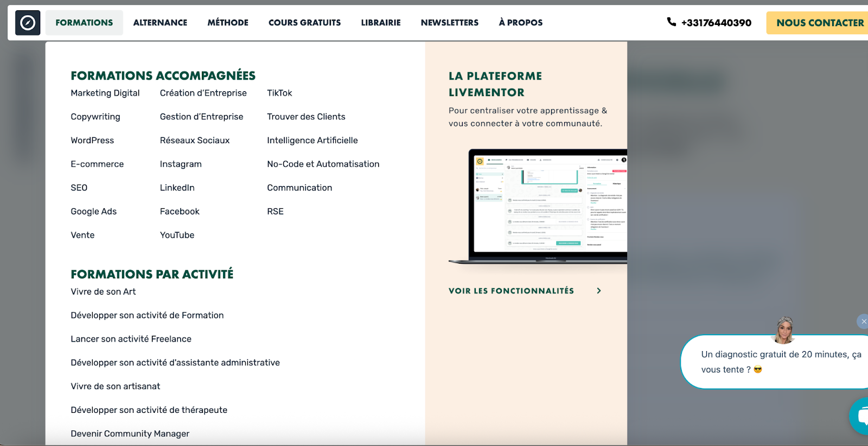The height and width of the screenshot is (446, 868).
Task: Choose the TikTok formation
Action: [279, 93]
